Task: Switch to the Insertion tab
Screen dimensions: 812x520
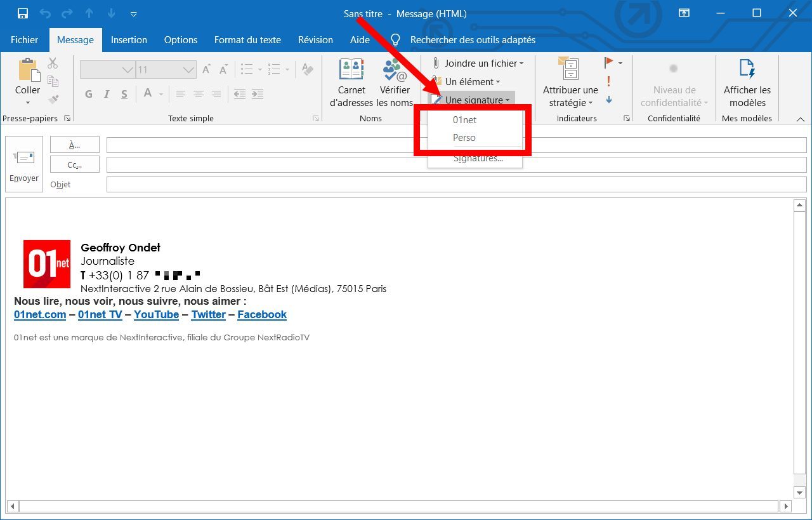Action: click(x=129, y=39)
